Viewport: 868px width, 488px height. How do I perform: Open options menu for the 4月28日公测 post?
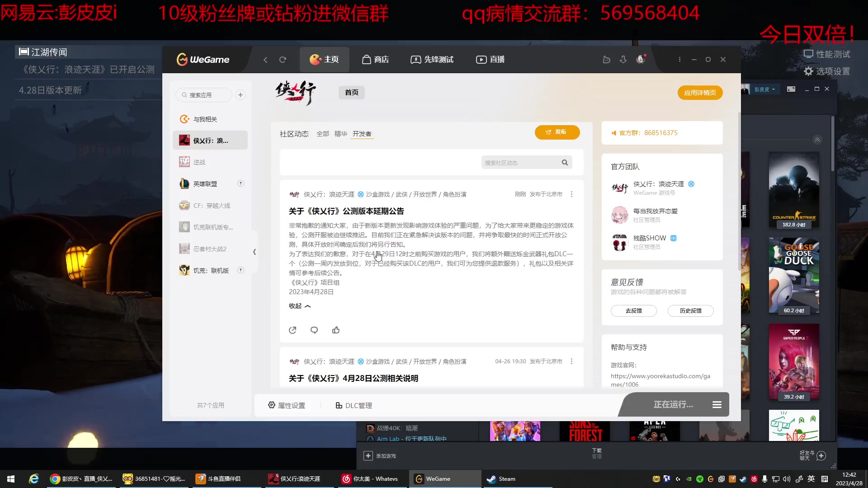coord(571,361)
